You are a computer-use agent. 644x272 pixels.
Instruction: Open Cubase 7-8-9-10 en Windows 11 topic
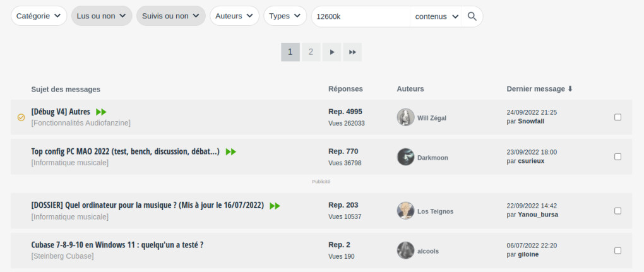(117, 245)
